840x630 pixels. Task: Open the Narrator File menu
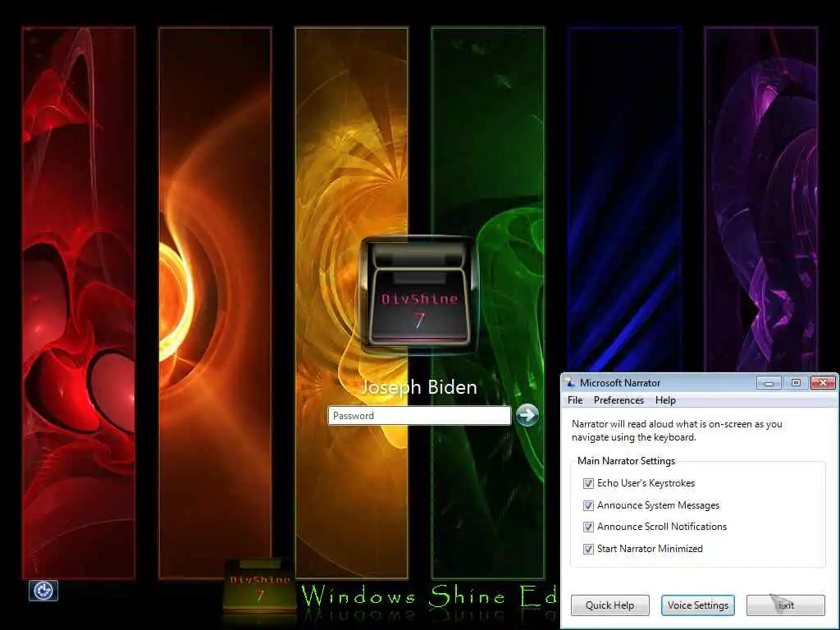click(575, 400)
